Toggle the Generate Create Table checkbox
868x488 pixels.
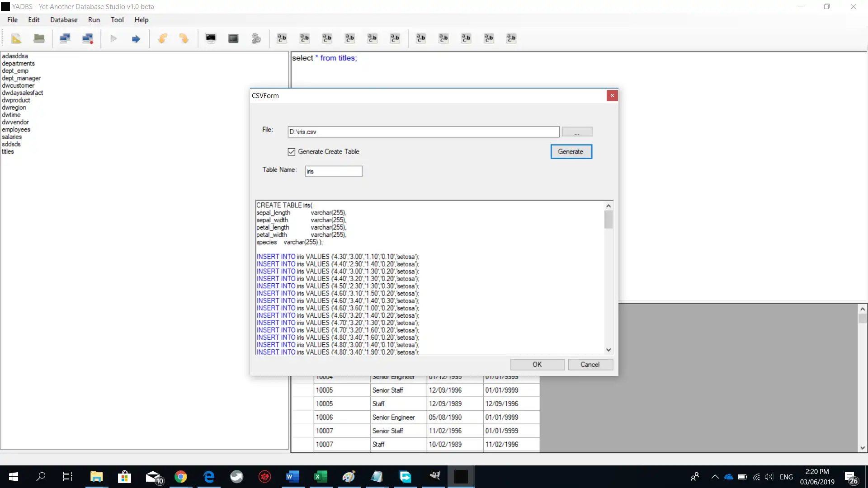coord(292,152)
